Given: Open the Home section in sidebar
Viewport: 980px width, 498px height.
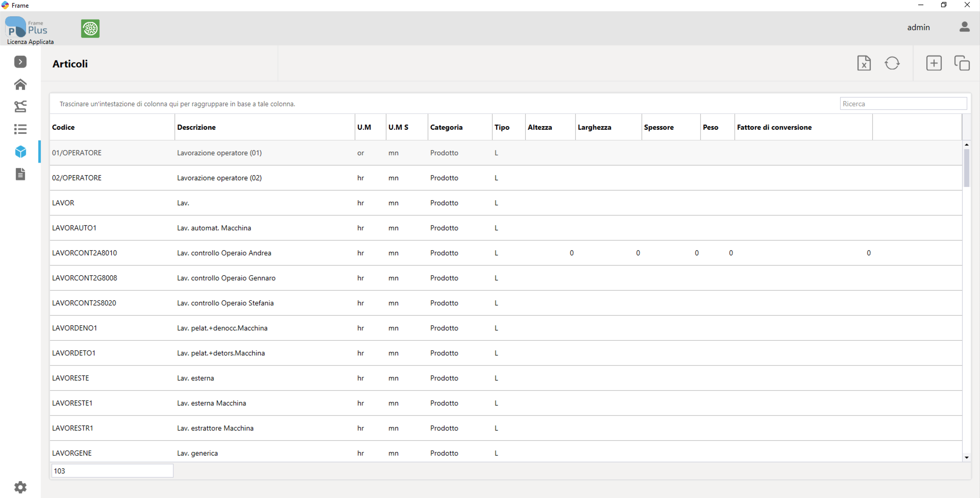Looking at the screenshot, I should [x=20, y=84].
